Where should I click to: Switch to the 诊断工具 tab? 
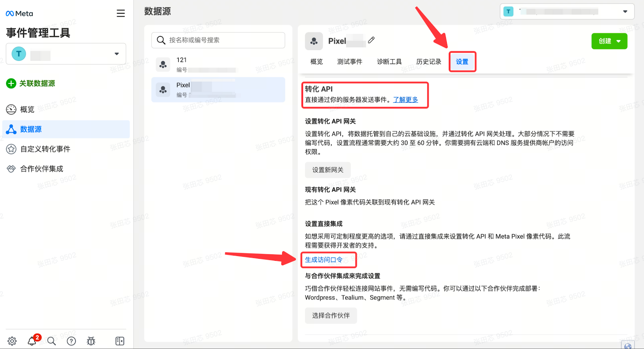[x=389, y=62]
